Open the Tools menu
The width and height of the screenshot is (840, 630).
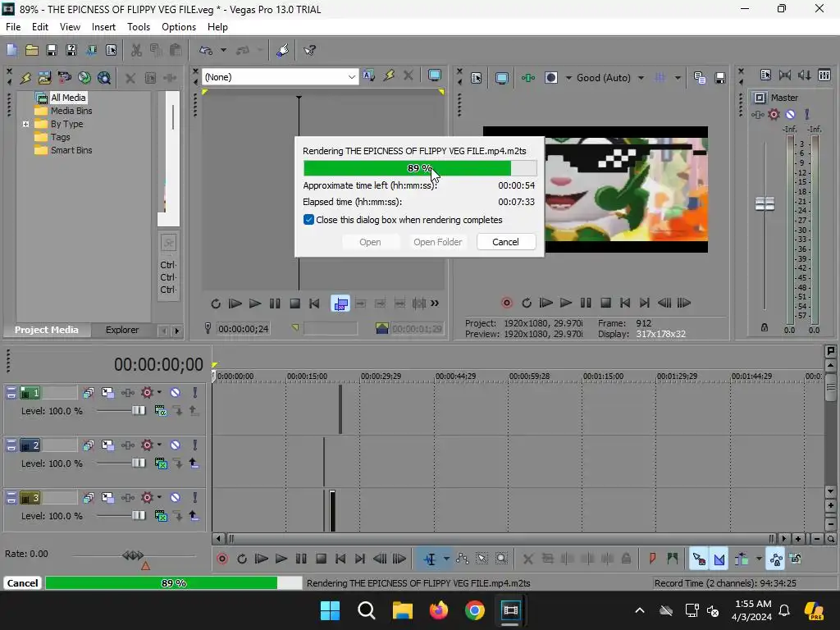(138, 27)
